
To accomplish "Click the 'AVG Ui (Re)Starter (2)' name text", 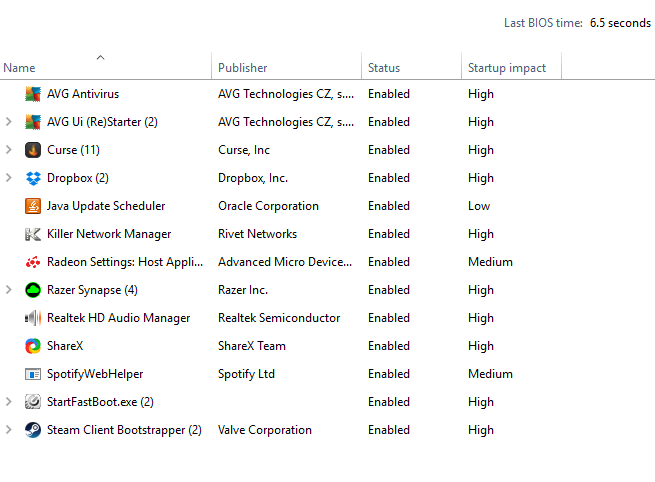I will tap(102, 122).
